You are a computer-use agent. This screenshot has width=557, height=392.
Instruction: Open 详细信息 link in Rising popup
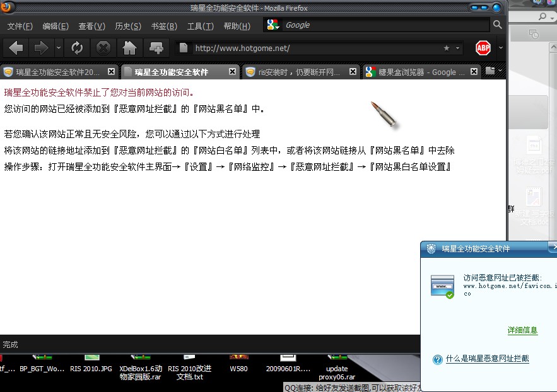[522, 330]
